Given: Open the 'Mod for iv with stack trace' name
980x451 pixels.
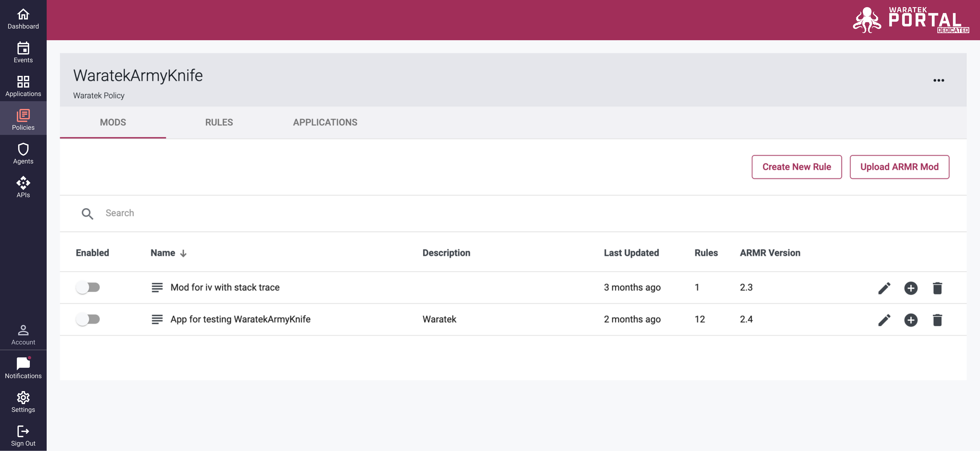Looking at the screenshot, I should [225, 287].
